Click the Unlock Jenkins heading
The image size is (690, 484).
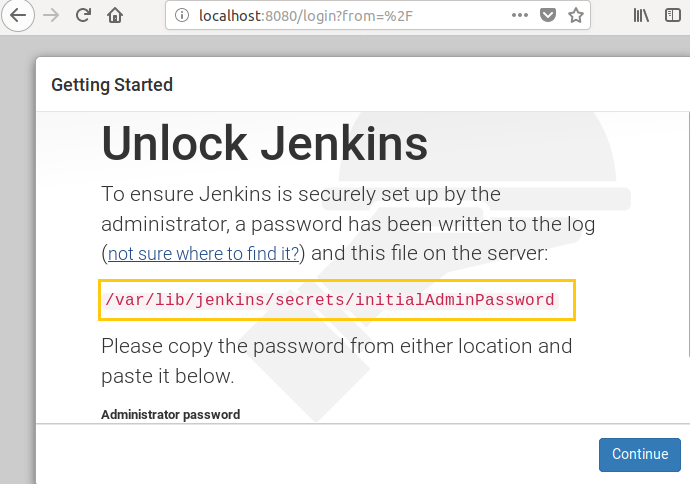[265, 144]
